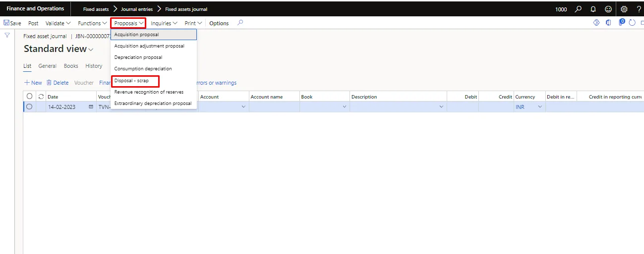Click the action bar search magnifier
The height and width of the screenshot is (254, 644).
[x=240, y=23]
